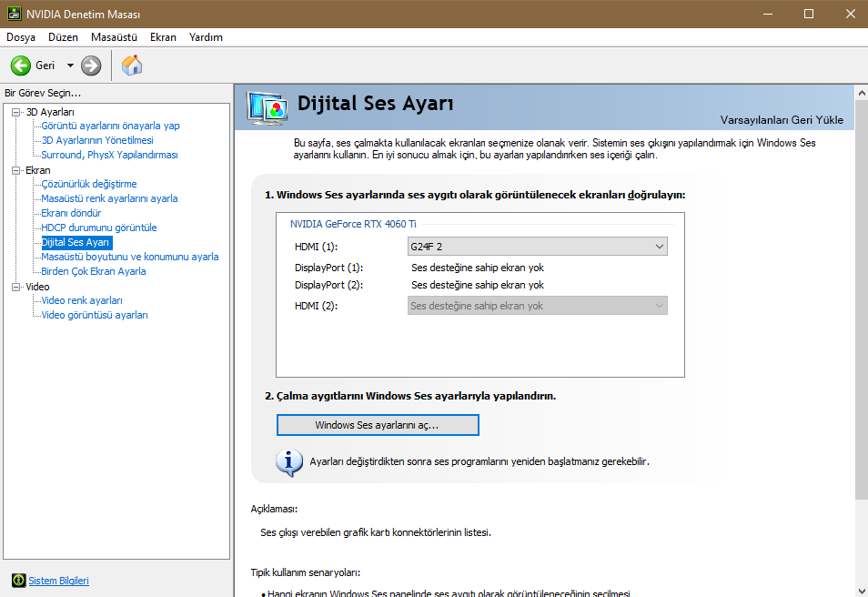
Task: Click the Bir Görev Seçin... label
Action: (x=43, y=93)
